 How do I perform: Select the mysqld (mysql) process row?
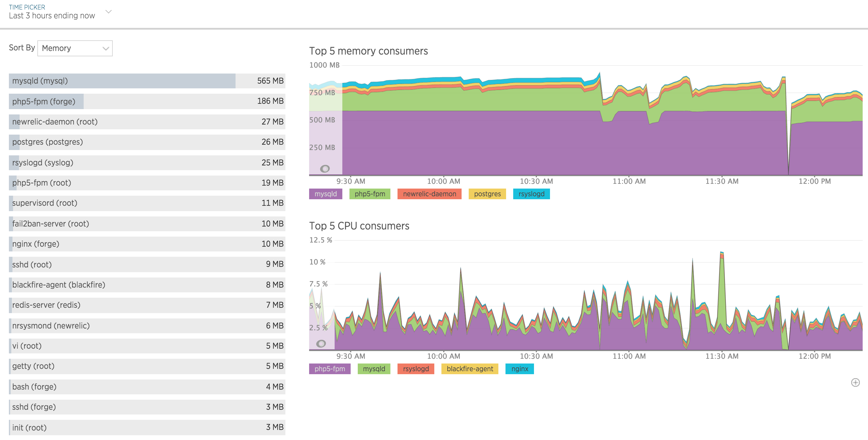pyautogui.click(x=147, y=81)
